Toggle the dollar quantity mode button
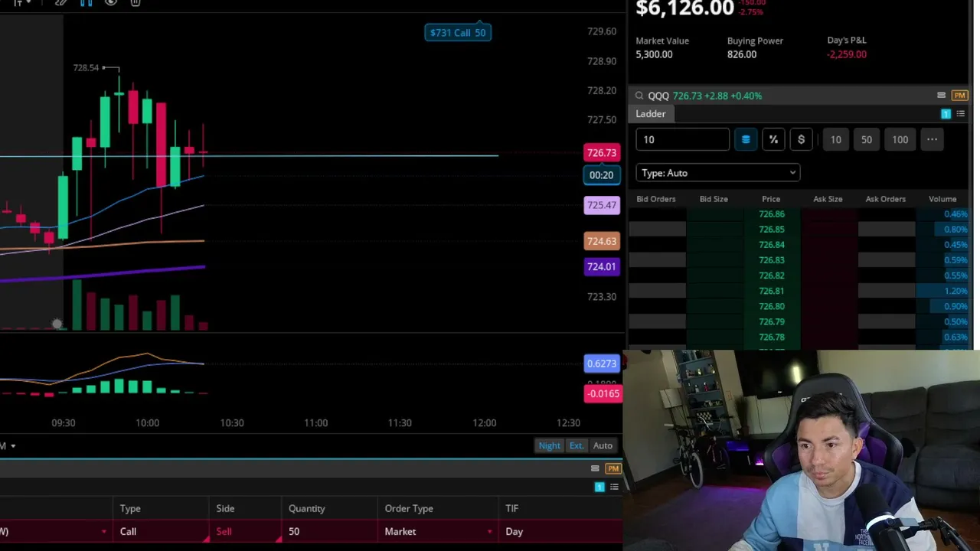Image resolution: width=980 pixels, height=551 pixels. [x=801, y=139]
